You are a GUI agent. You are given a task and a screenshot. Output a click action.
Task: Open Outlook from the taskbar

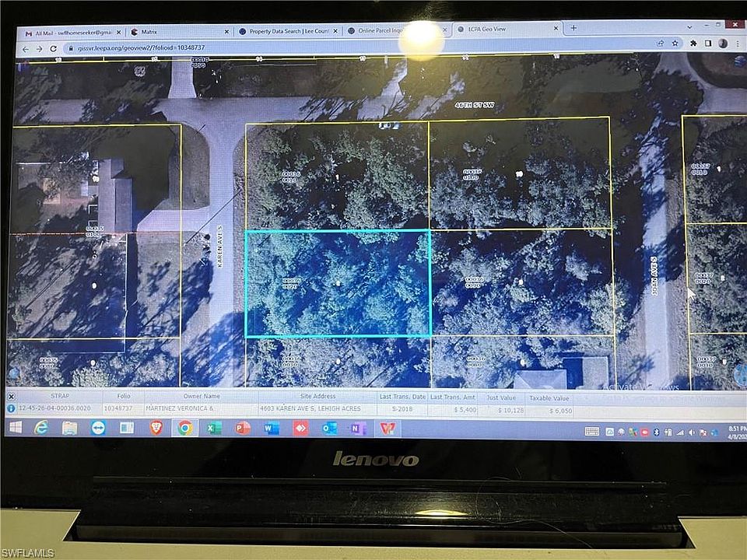click(329, 429)
